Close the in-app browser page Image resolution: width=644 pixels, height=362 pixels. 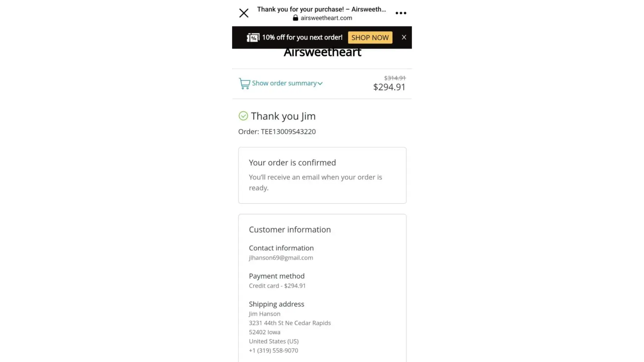click(x=244, y=13)
